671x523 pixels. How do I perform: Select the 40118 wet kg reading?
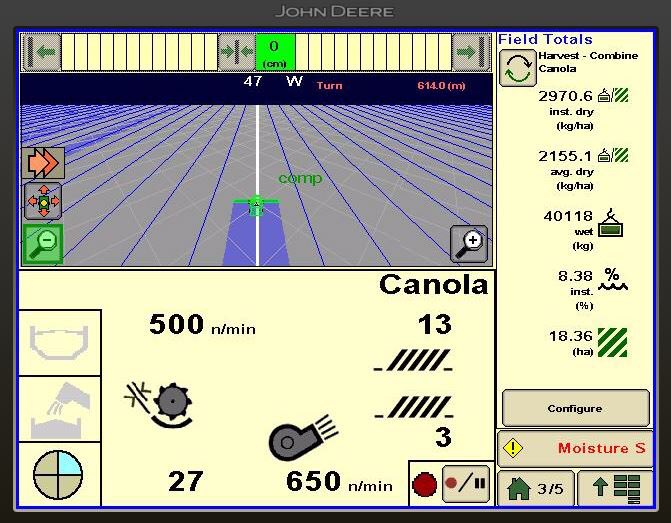pos(568,216)
